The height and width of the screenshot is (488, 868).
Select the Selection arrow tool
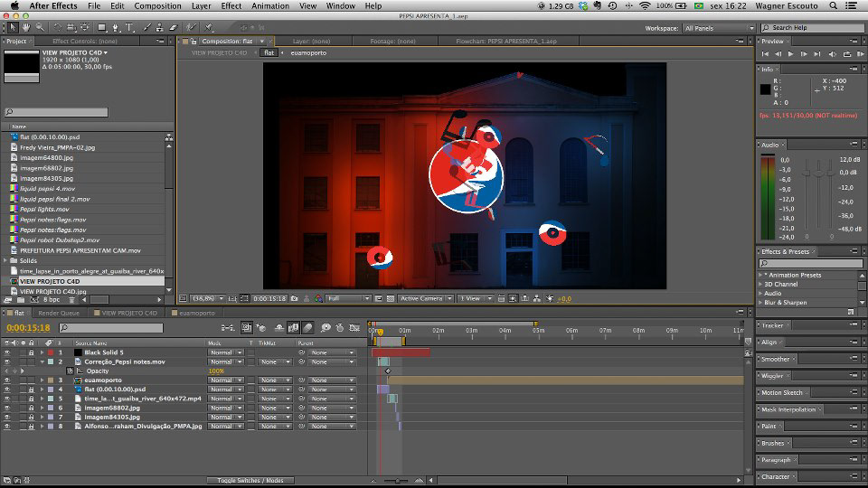pos(13,27)
